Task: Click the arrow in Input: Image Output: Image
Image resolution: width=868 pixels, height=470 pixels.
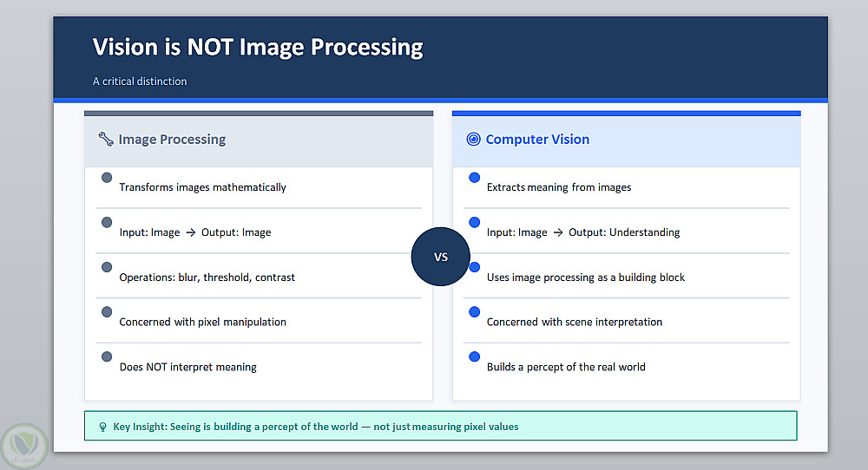Action: click(191, 232)
